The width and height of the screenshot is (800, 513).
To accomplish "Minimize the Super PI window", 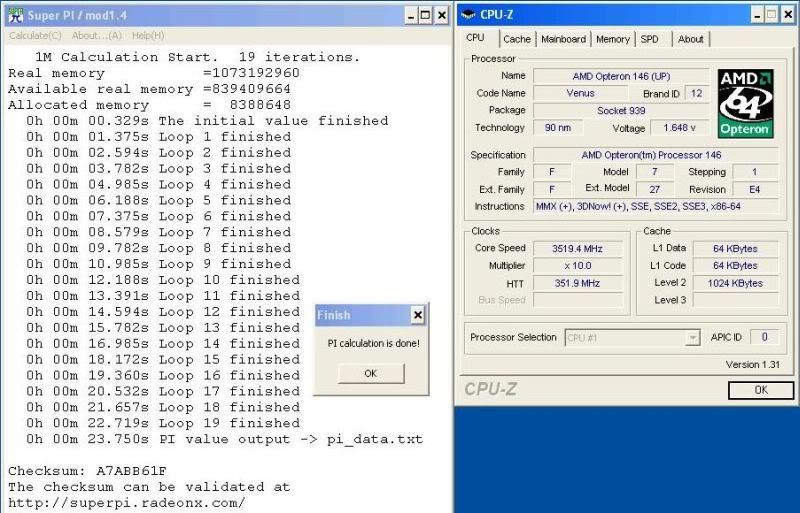I will (x=411, y=16).
